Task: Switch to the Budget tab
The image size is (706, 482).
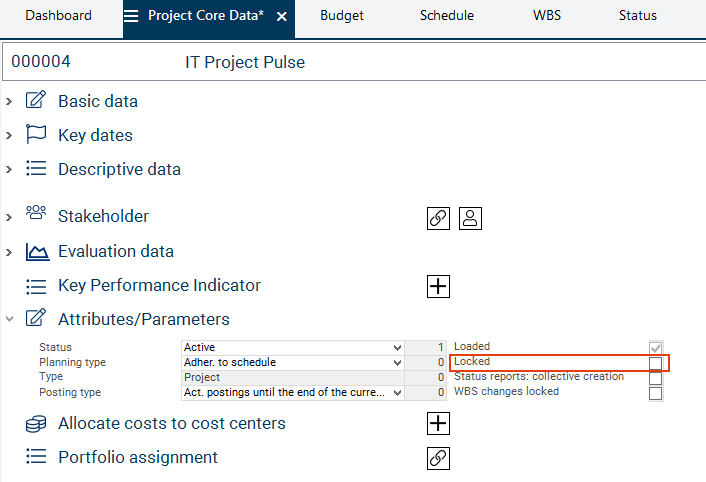Action: coord(342,16)
